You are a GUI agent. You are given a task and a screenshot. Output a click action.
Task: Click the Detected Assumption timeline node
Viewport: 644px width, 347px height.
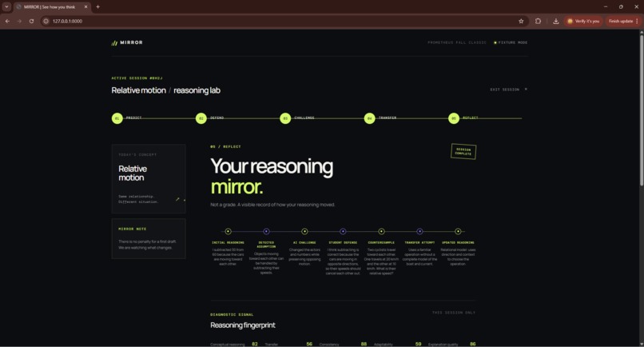[266, 232]
